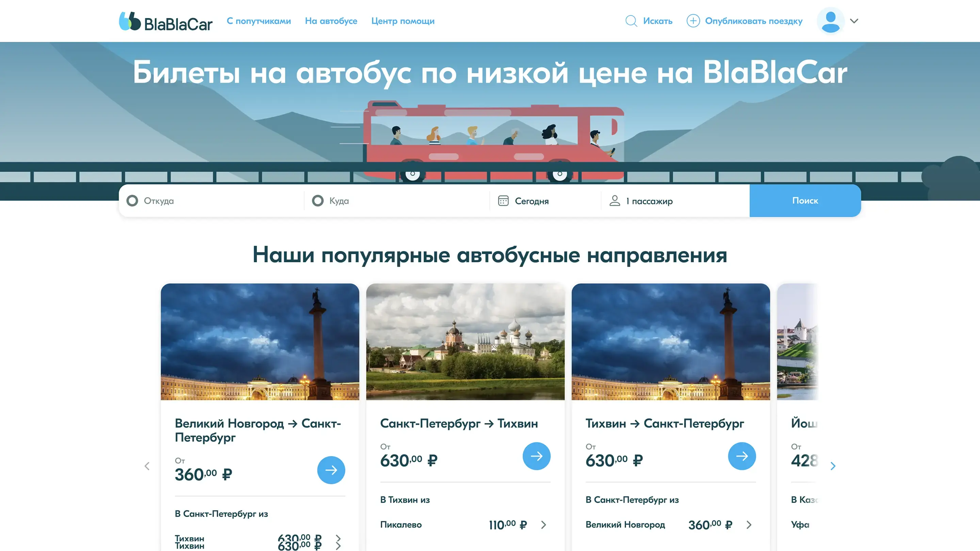This screenshot has height=551, width=980.
Task: Open the С попутчиками menu item
Action: [x=259, y=21]
